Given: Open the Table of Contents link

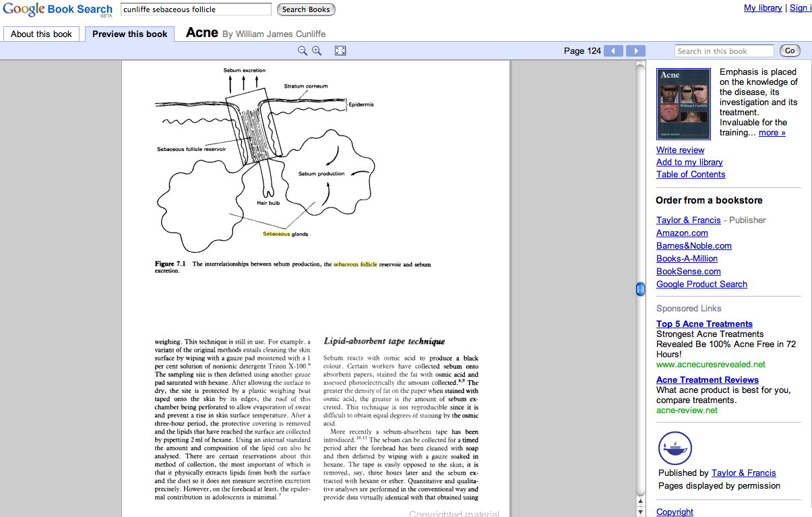Looking at the screenshot, I should tap(691, 174).
